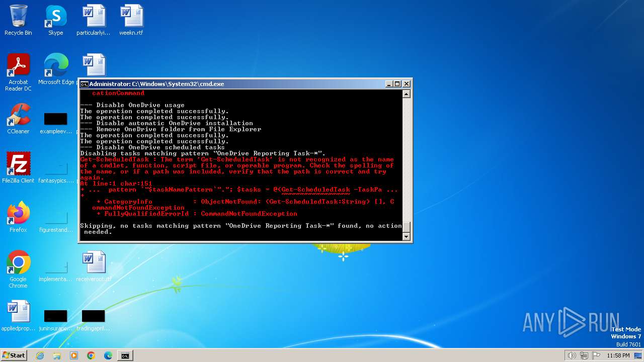Screen dimensions: 644x362
Task: Launch Skype from the desktop
Action: click(56, 20)
